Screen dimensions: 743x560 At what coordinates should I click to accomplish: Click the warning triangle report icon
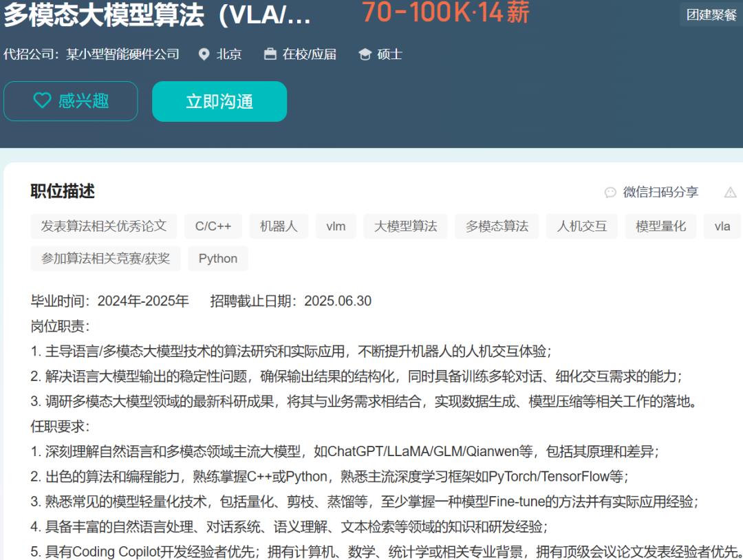click(730, 193)
